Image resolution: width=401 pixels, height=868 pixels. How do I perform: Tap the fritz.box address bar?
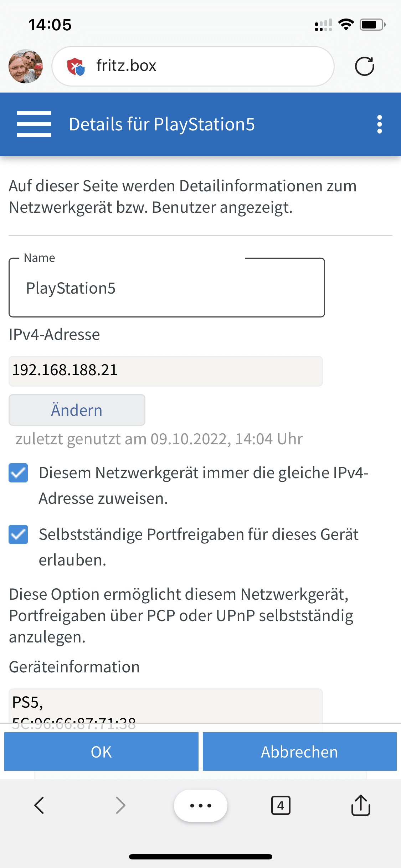point(193,66)
